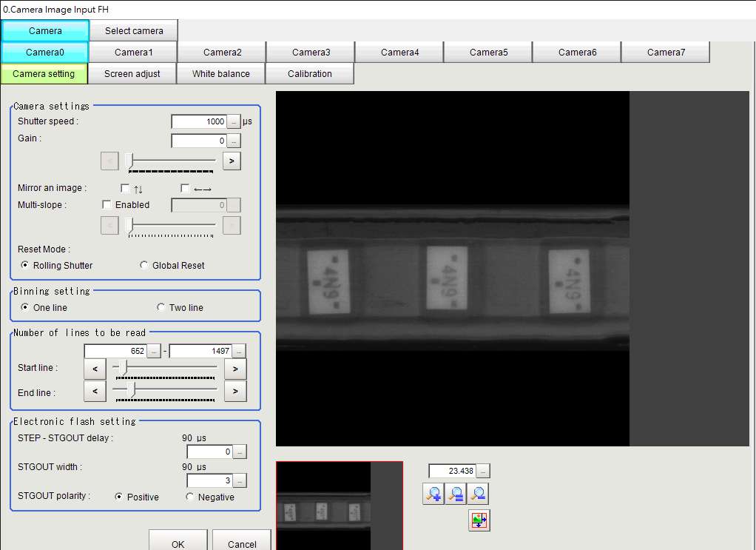Screen dimensions: 756x550
Task: Select the zoom in magnifier tool
Action: (435, 494)
